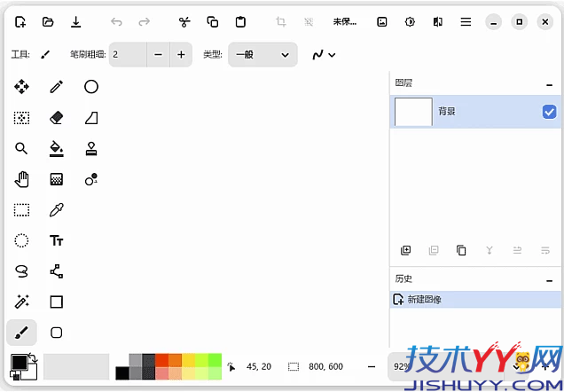Click the Undo arrow in the toolbar
This screenshot has width=564, height=392.
116,22
